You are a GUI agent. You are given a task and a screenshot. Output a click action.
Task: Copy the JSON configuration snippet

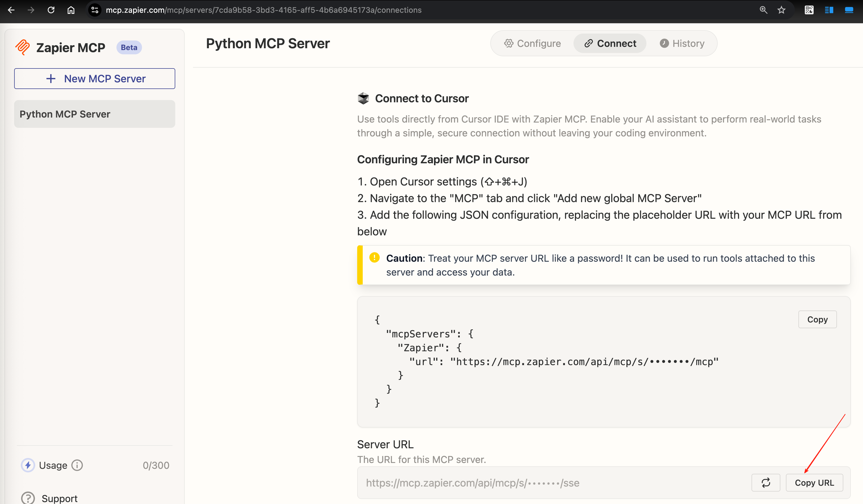[817, 319]
